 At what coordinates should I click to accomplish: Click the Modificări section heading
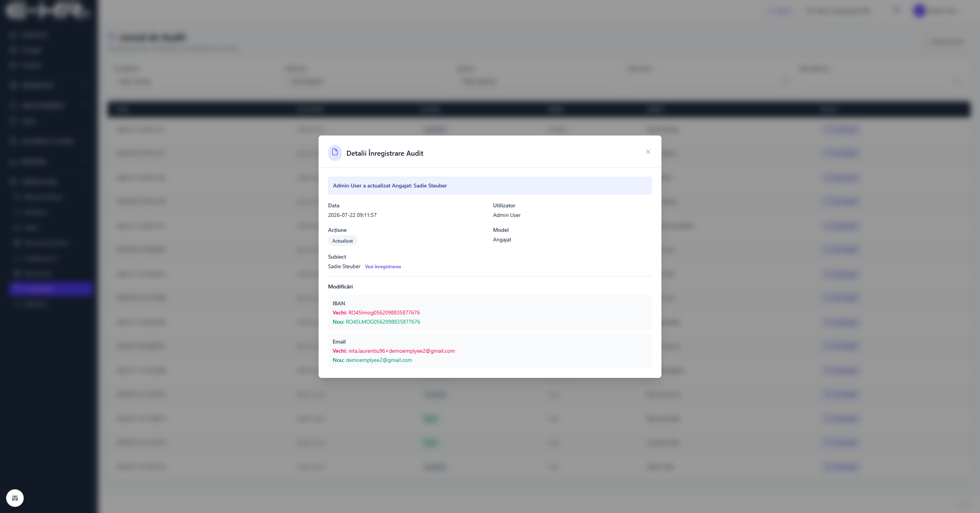click(x=340, y=287)
